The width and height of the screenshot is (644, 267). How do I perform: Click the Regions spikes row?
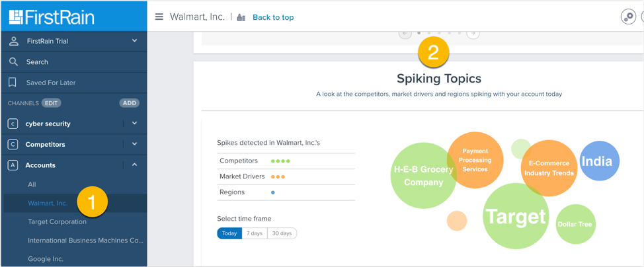[x=286, y=192]
